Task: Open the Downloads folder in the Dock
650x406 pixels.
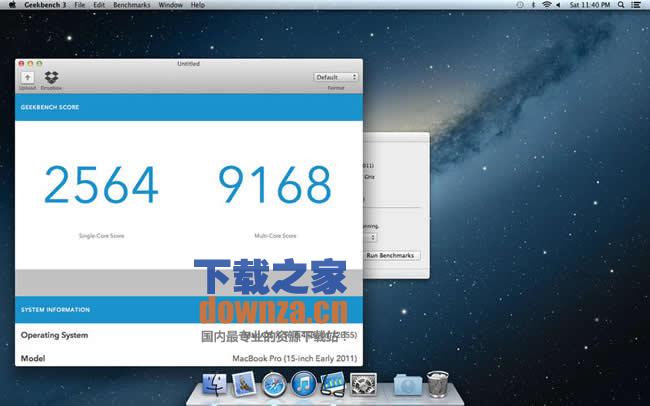Action: click(x=408, y=385)
